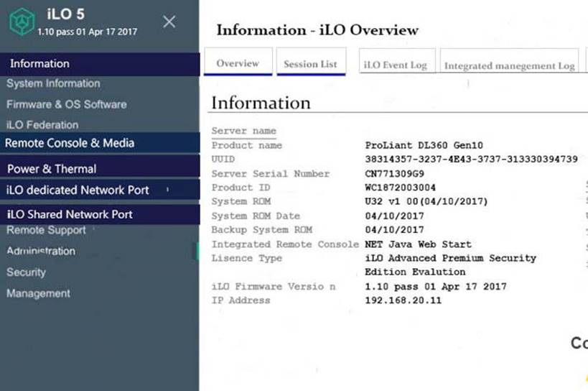The image size is (588, 391).
Task: Open the Security section
Action: [x=26, y=272]
